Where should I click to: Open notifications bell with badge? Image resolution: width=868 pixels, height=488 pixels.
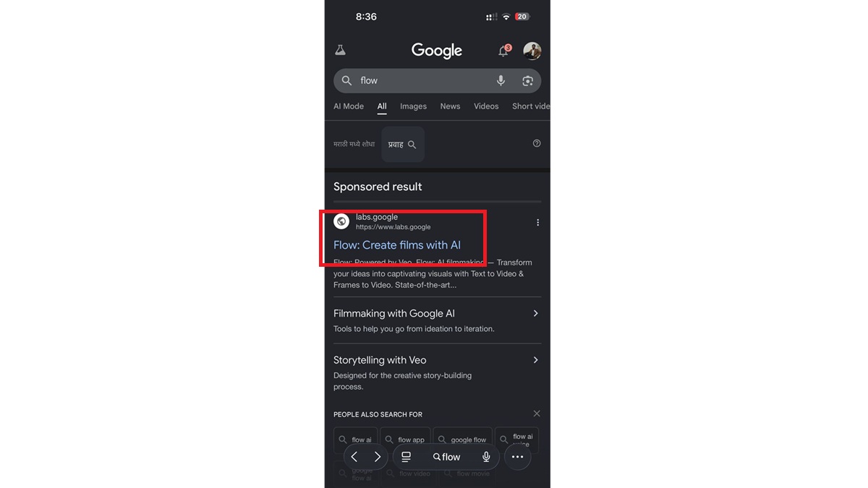(504, 50)
